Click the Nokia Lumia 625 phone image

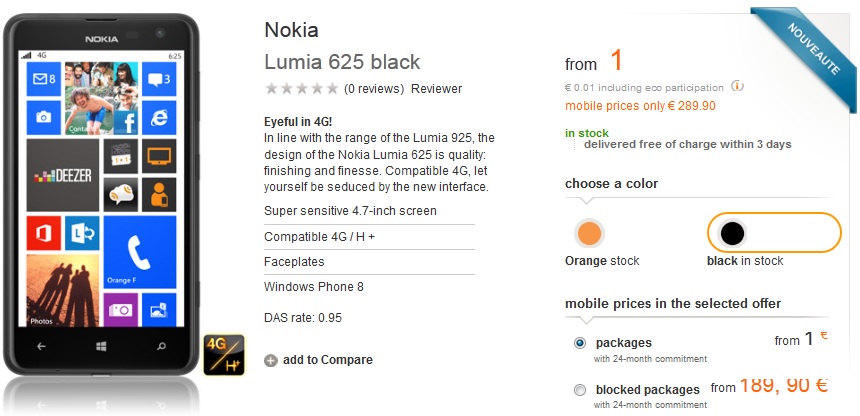point(97,200)
